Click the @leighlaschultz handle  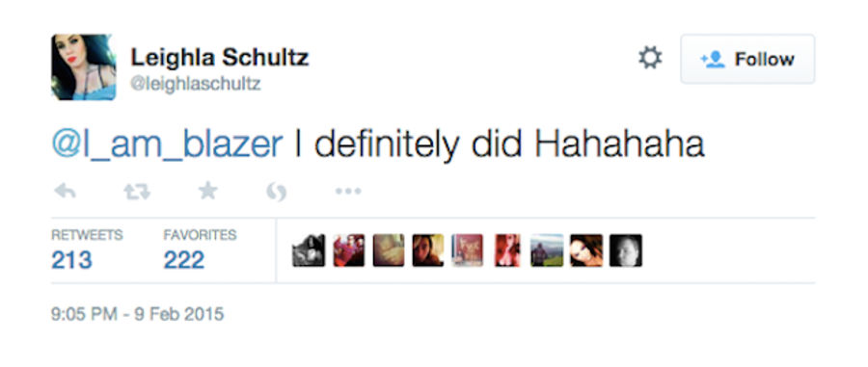coord(196,84)
